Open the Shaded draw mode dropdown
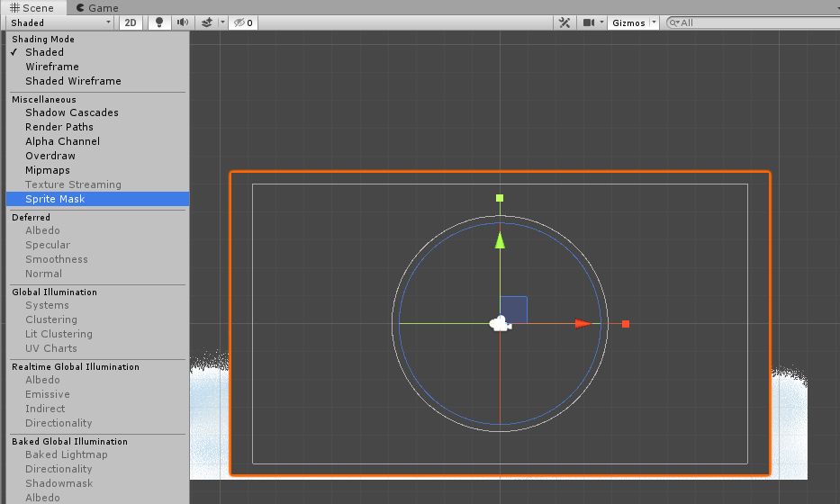This screenshot has width=840, height=504. tap(60, 22)
